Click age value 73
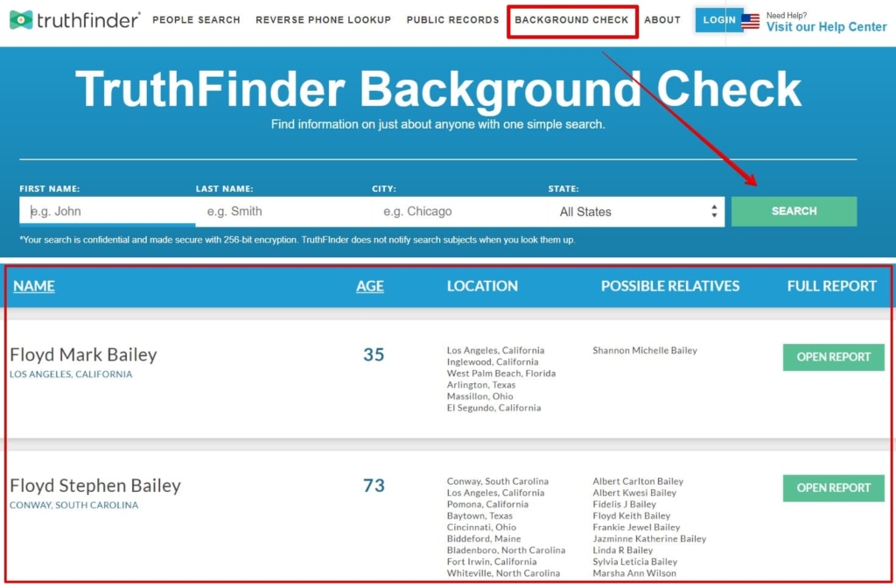896x588 pixels. pyautogui.click(x=374, y=486)
